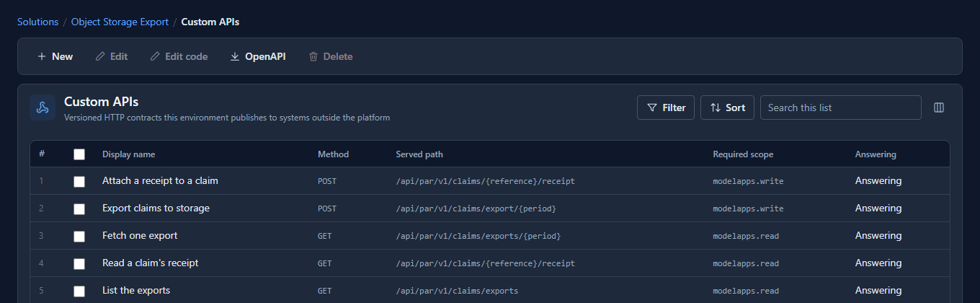Click the column options icon beside search

click(x=939, y=107)
